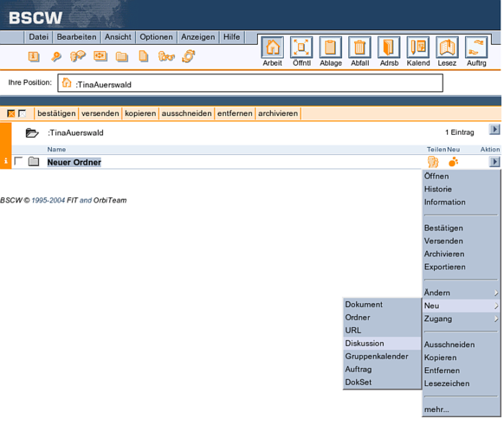Choose Gruppenkalender in the Neu submenu

coord(382,356)
